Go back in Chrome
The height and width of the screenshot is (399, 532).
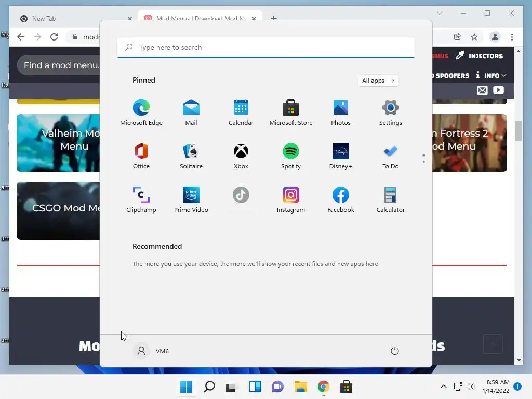click(x=21, y=37)
